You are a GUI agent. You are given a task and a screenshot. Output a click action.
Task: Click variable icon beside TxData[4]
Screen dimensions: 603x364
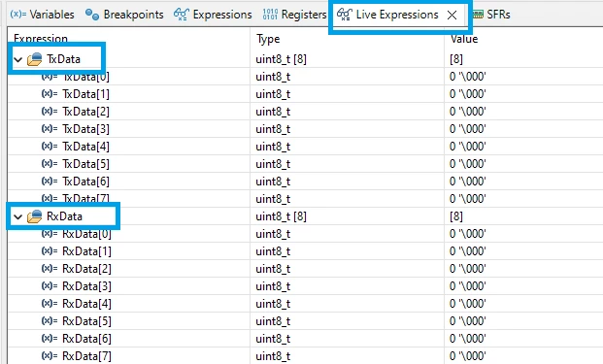click(50, 146)
